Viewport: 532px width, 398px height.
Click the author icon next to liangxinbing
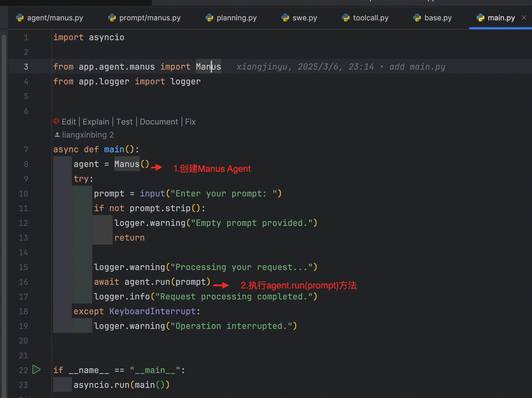[x=57, y=134]
